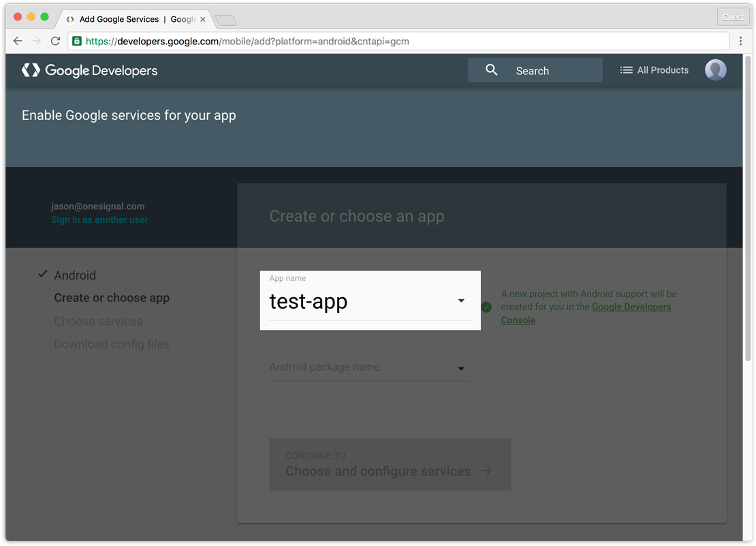
Task: Click the Android package name field
Action: [x=371, y=367]
